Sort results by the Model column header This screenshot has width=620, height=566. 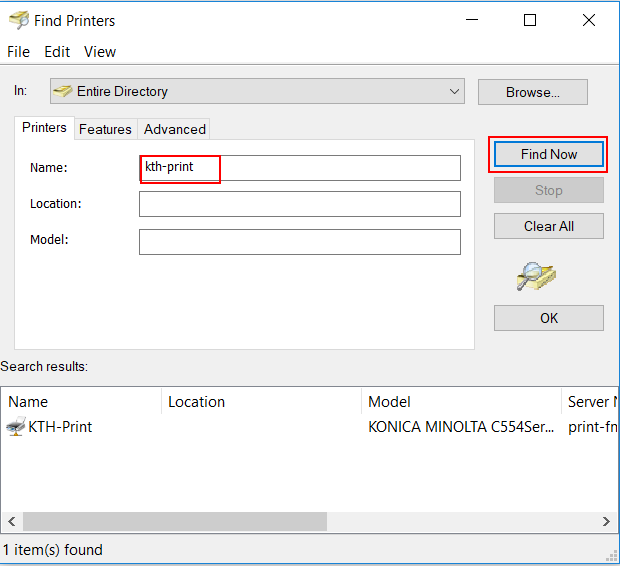point(461,401)
